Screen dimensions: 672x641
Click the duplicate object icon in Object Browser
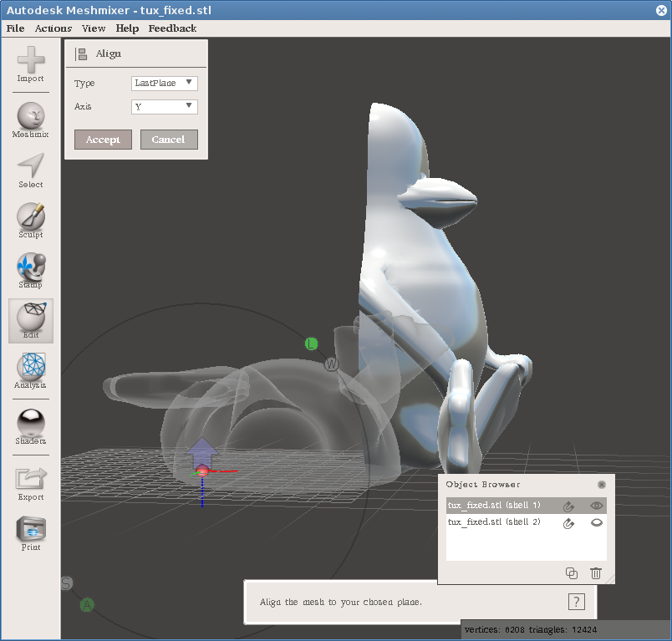click(572, 572)
